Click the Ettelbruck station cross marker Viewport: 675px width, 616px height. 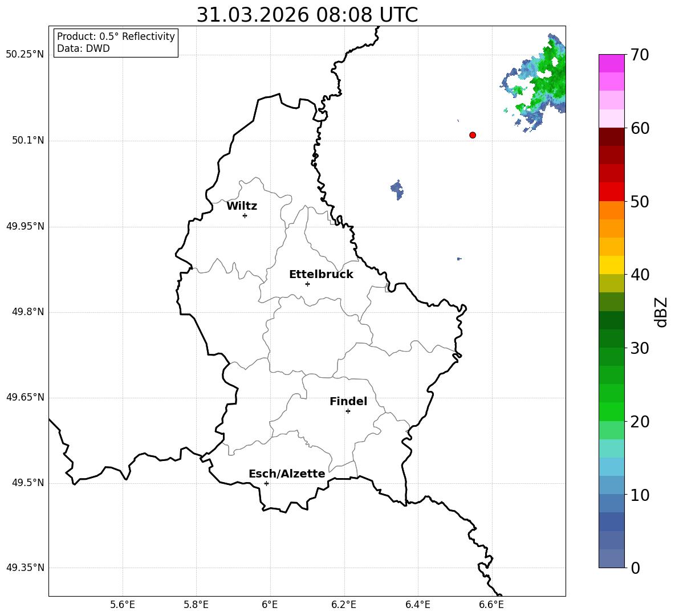pyautogui.click(x=307, y=284)
